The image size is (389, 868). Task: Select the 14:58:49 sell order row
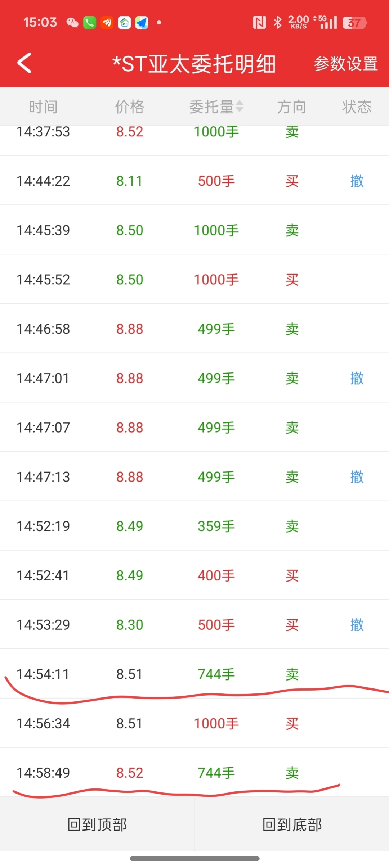(194, 773)
